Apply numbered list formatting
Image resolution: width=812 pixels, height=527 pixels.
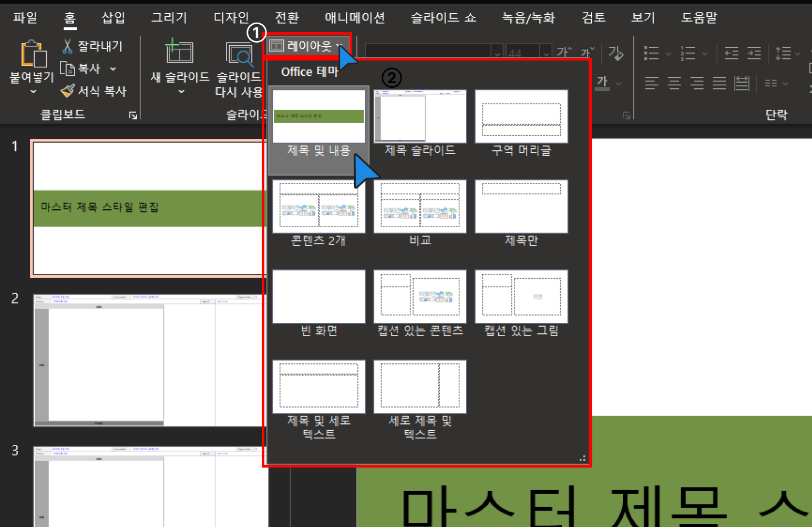tap(688, 53)
